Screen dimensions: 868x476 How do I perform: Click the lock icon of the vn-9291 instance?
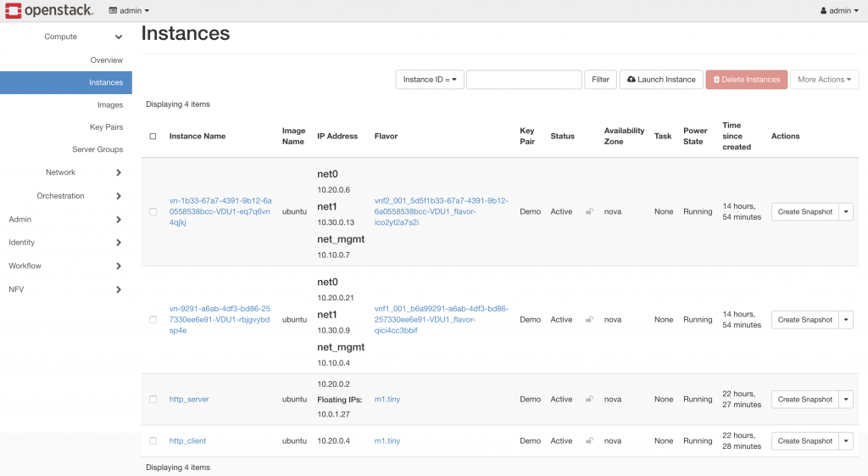[x=589, y=320]
